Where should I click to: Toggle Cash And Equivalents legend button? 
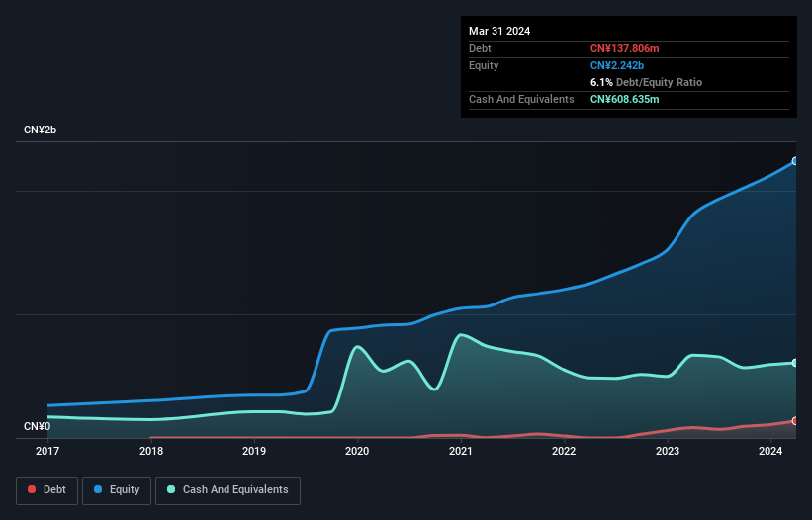click(x=227, y=490)
